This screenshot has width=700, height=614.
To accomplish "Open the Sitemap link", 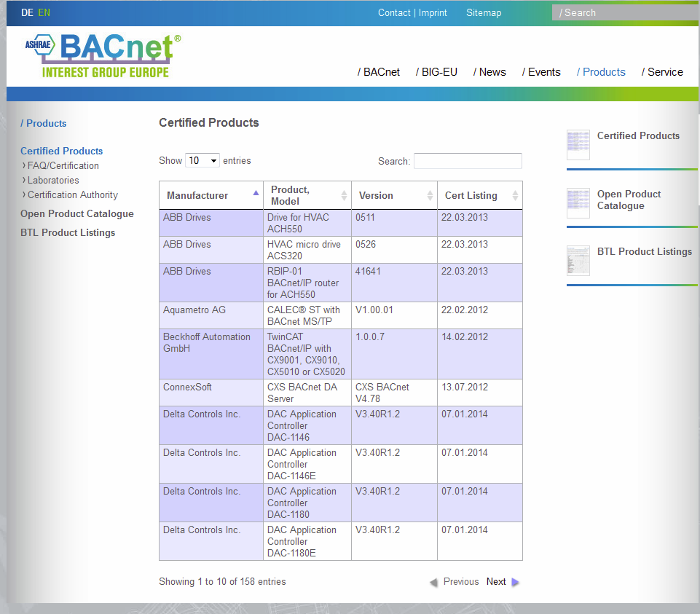I will (x=484, y=12).
